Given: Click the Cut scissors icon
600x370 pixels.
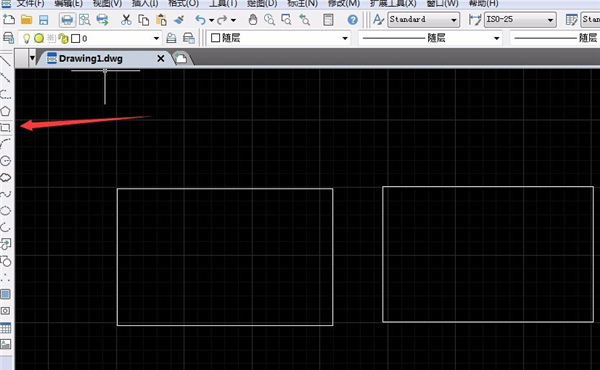Looking at the screenshot, I should tap(126, 20).
